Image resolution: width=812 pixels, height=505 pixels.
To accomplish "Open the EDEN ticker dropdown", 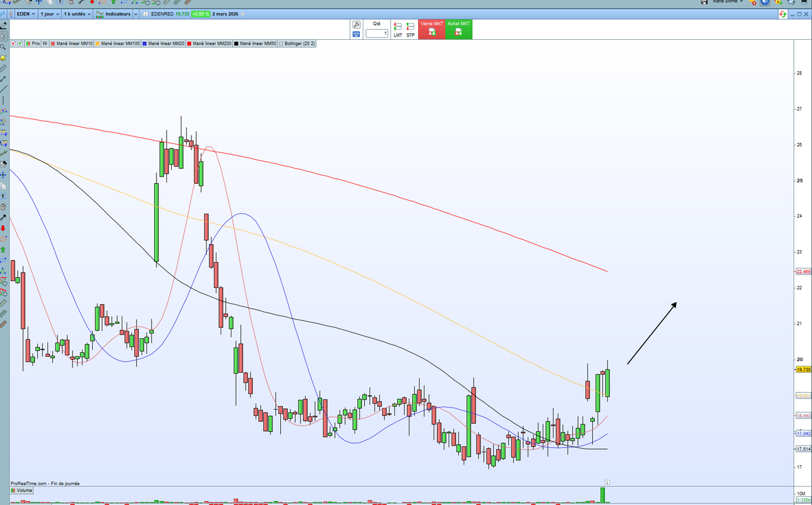I will click(26, 14).
